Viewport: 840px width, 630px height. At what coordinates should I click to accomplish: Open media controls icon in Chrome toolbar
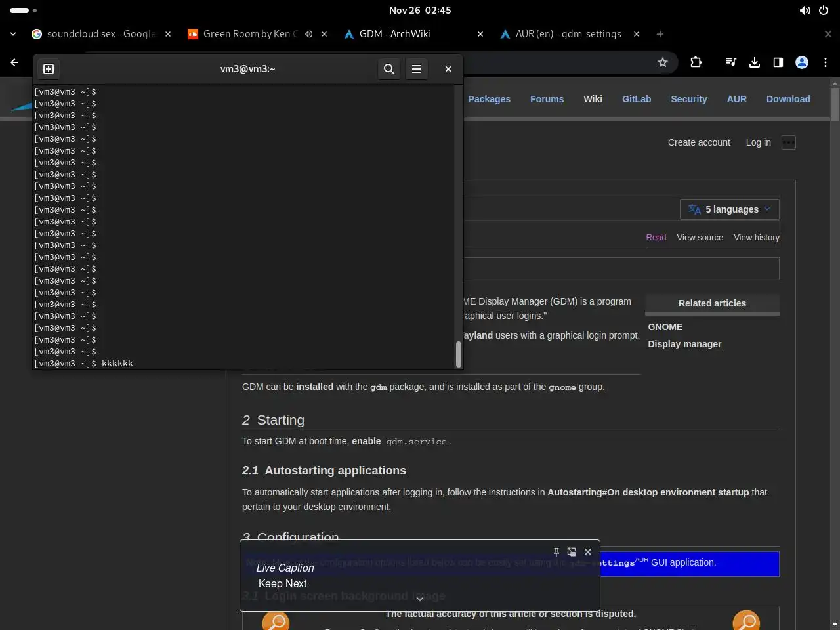pyautogui.click(x=731, y=62)
